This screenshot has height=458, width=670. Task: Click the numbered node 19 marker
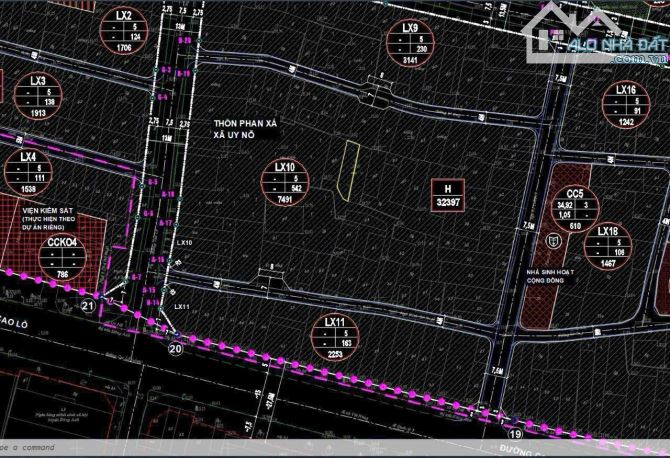point(516,435)
